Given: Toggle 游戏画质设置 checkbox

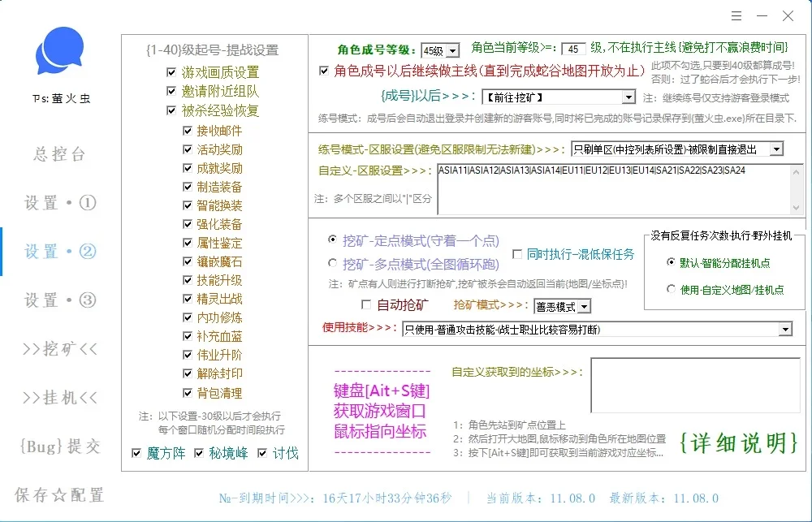Looking at the screenshot, I should [171, 72].
